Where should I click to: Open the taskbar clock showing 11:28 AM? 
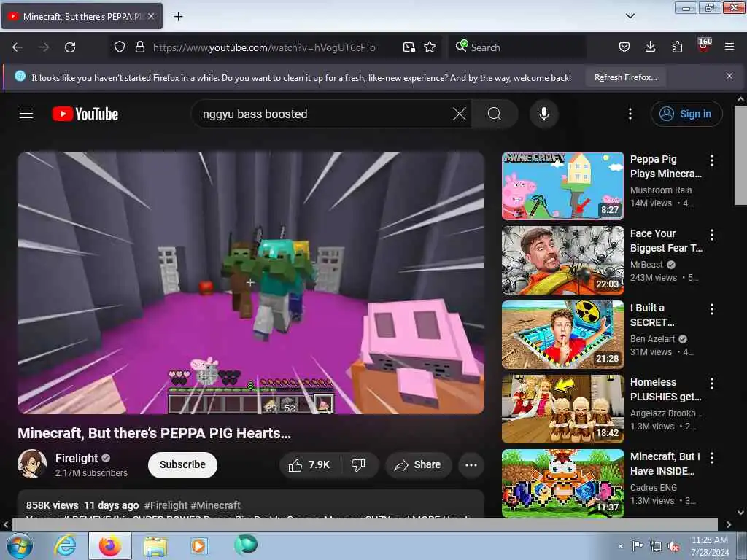[x=709, y=545]
